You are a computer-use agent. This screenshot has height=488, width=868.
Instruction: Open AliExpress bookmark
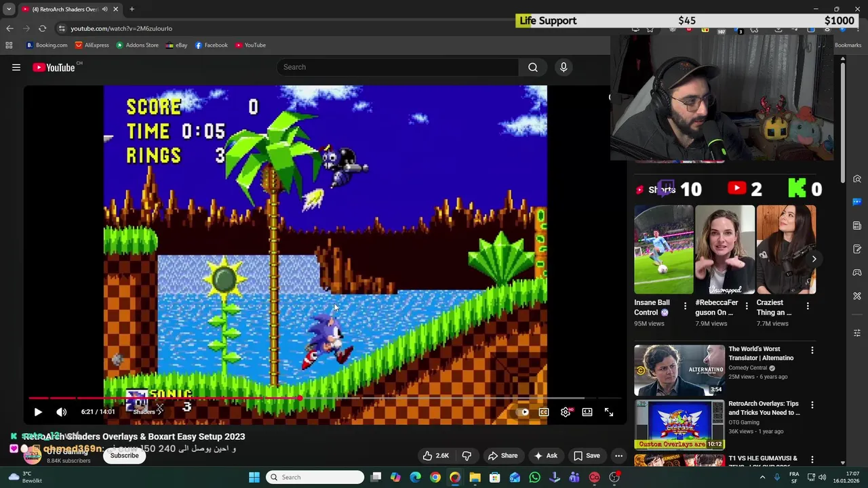(x=92, y=45)
